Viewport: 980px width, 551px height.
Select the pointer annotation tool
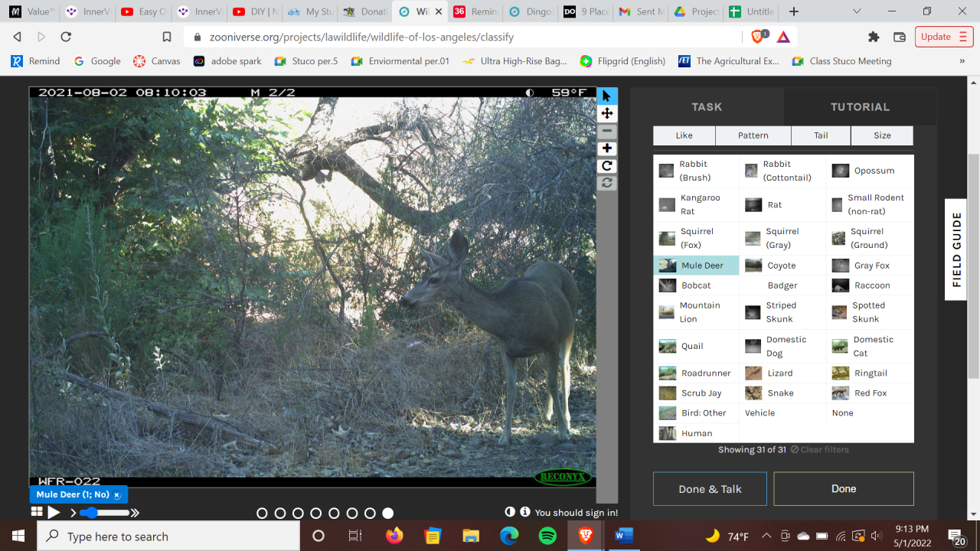point(606,96)
